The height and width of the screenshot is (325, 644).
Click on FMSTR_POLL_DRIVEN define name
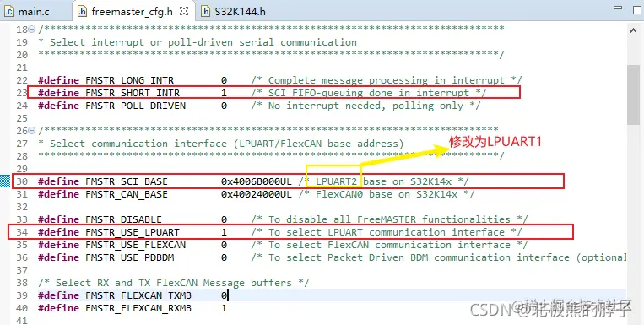136,106
